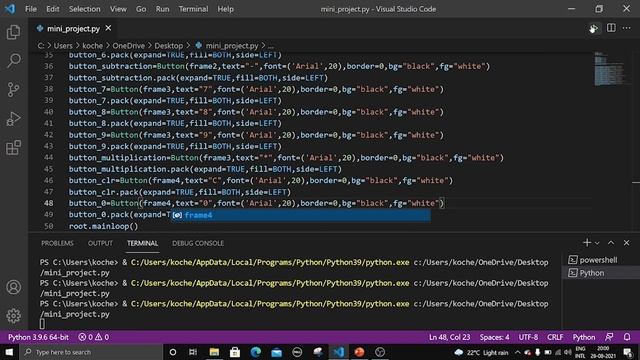Open the Run menu
The width and height of the screenshot is (640, 360).
click(x=162, y=9)
